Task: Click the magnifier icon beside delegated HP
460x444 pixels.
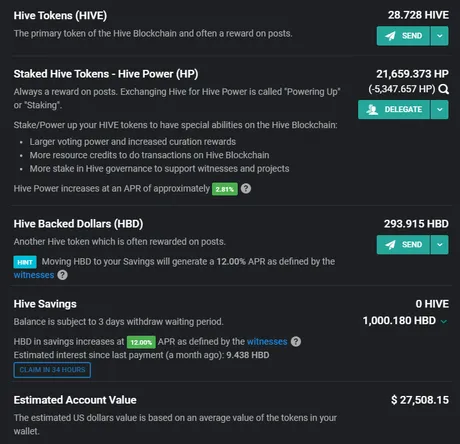Action: click(x=443, y=89)
